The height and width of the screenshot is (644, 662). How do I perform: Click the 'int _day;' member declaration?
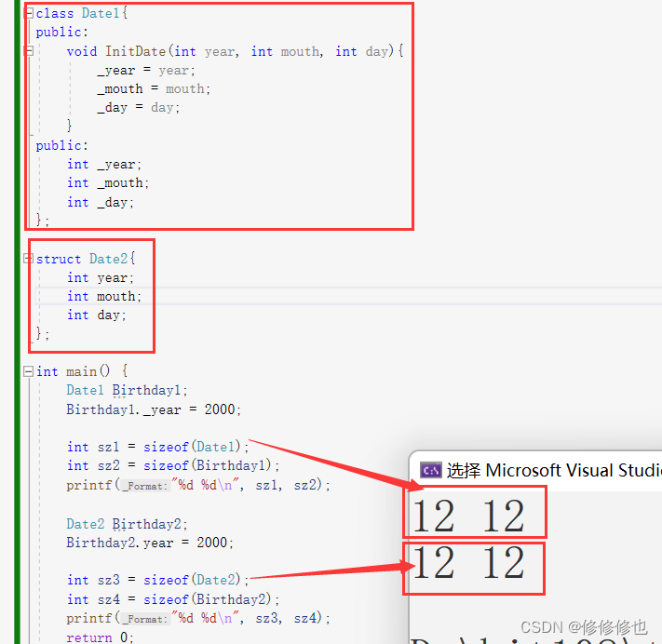(x=101, y=202)
